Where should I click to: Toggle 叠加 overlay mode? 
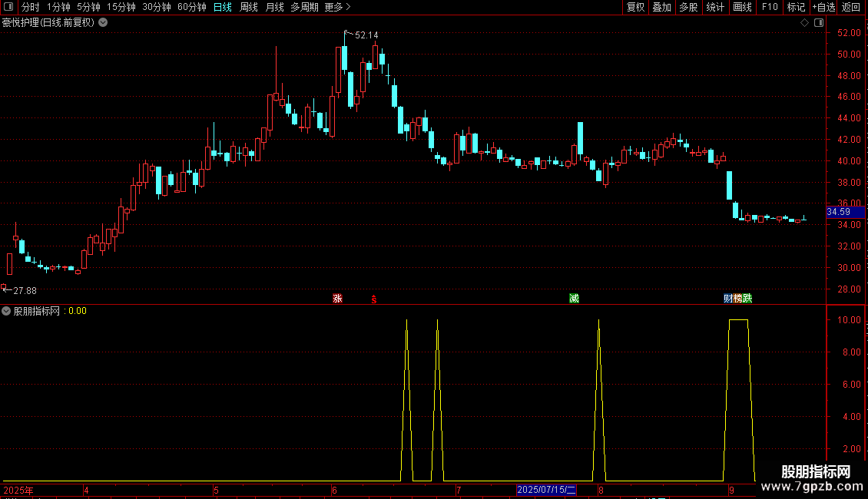pyautogui.click(x=661, y=7)
